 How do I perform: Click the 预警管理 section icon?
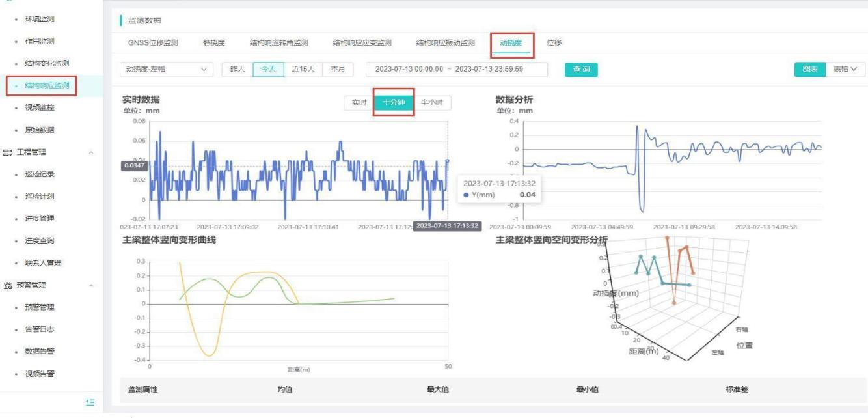point(8,285)
